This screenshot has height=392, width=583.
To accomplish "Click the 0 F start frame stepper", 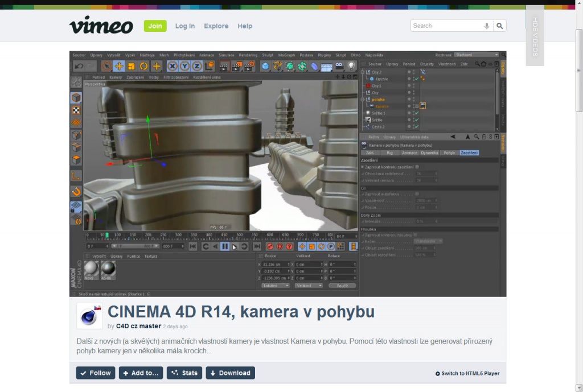I will click(x=107, y=246).
